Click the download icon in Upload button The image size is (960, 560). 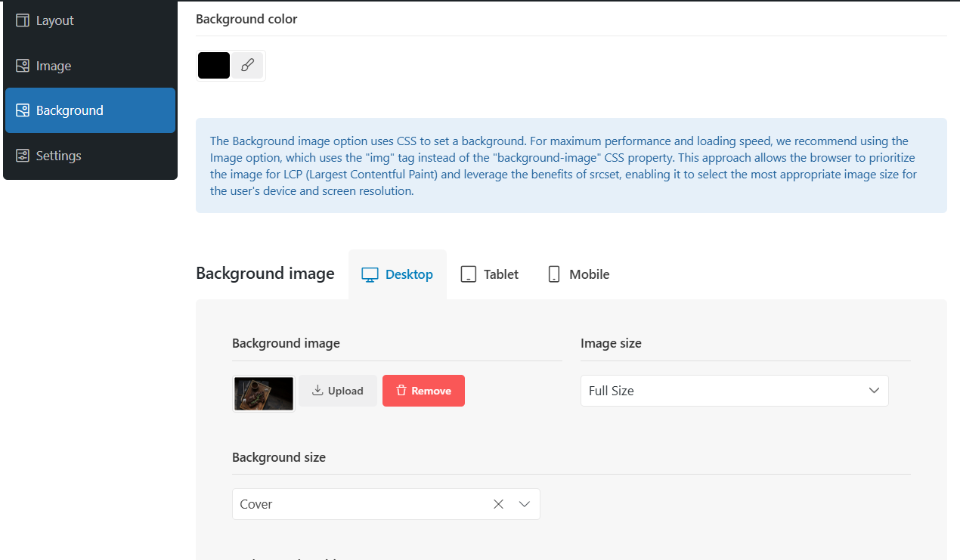(317, 391)
